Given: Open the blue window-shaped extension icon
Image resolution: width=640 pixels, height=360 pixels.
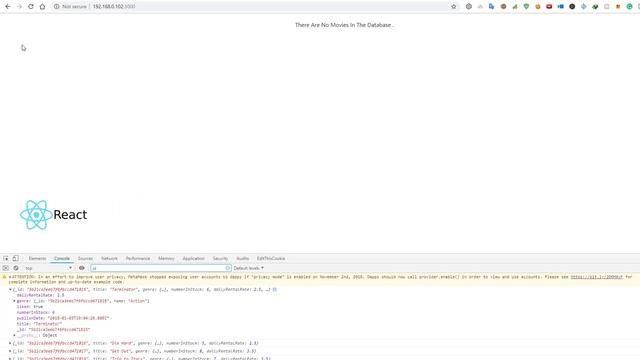Looking at the screenshot, I should 560,7.
